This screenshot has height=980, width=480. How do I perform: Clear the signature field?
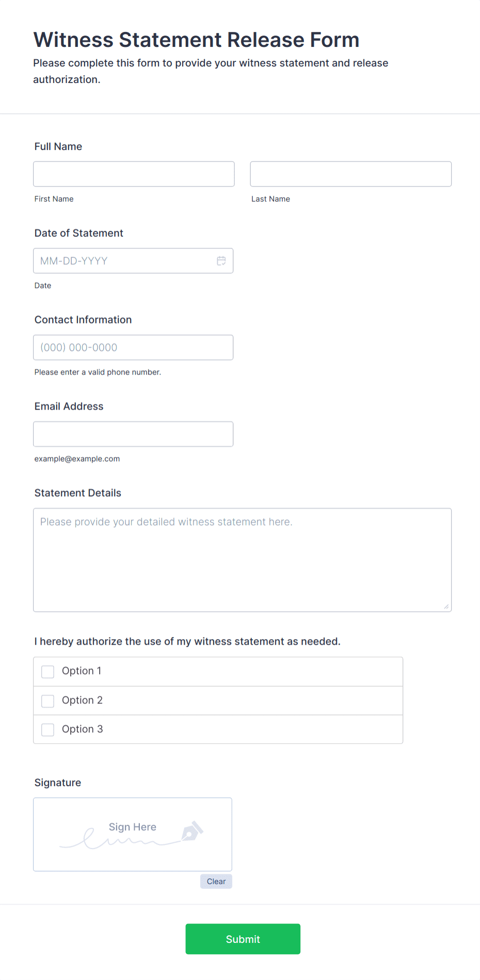pos(216,881)
